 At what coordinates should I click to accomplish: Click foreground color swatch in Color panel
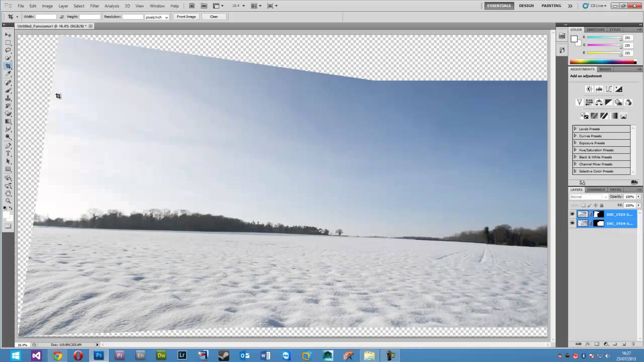pos(574,39)
